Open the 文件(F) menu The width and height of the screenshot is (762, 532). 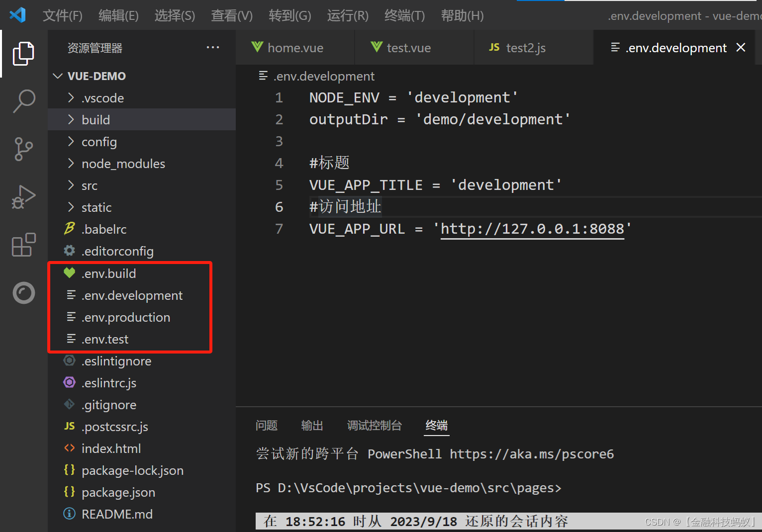coord(63,16)
